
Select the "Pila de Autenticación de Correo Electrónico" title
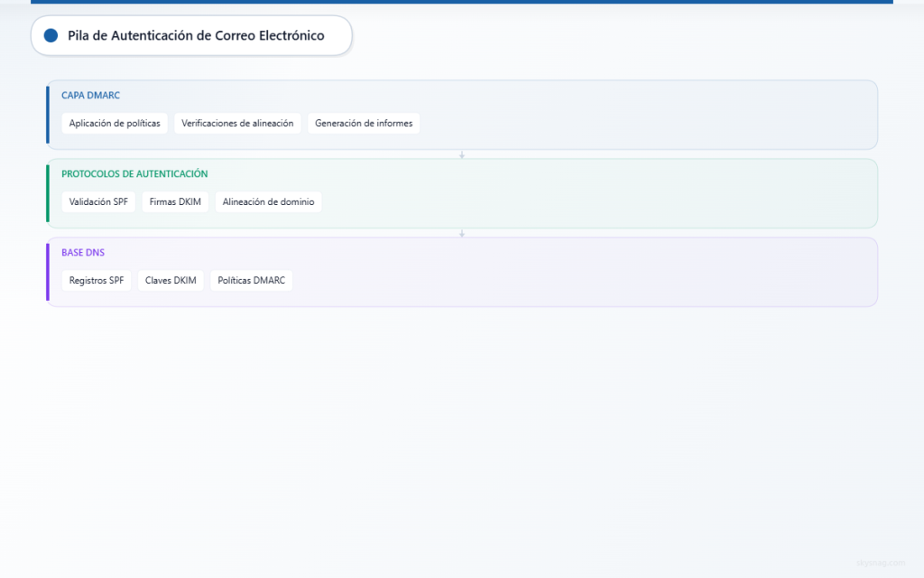point(196,35)
